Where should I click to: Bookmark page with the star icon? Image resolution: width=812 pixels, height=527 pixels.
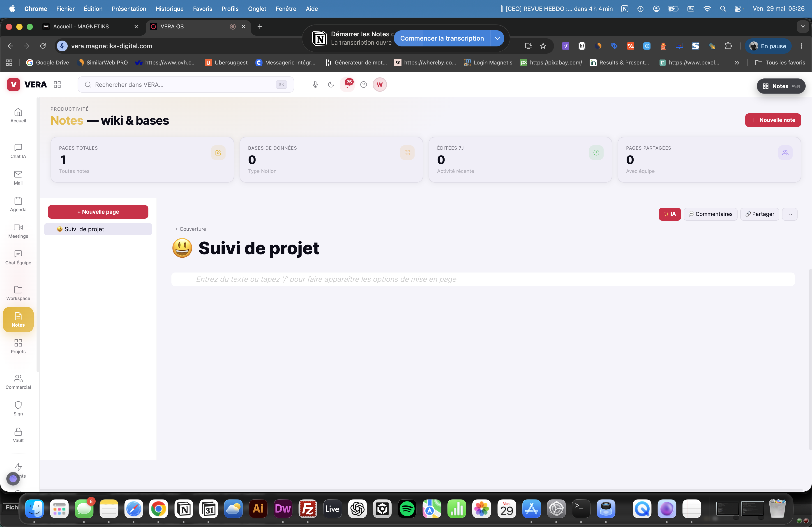coord(543,46)
